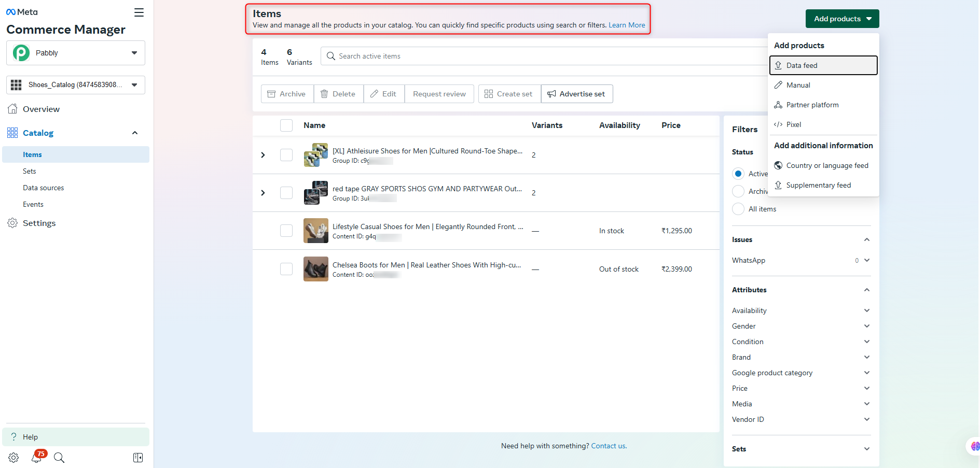Image resolution: width=980 pixels, height=468 pixels.
Task: Expand the WhatsApp issues chevron
Action: [x=866, y=260]
